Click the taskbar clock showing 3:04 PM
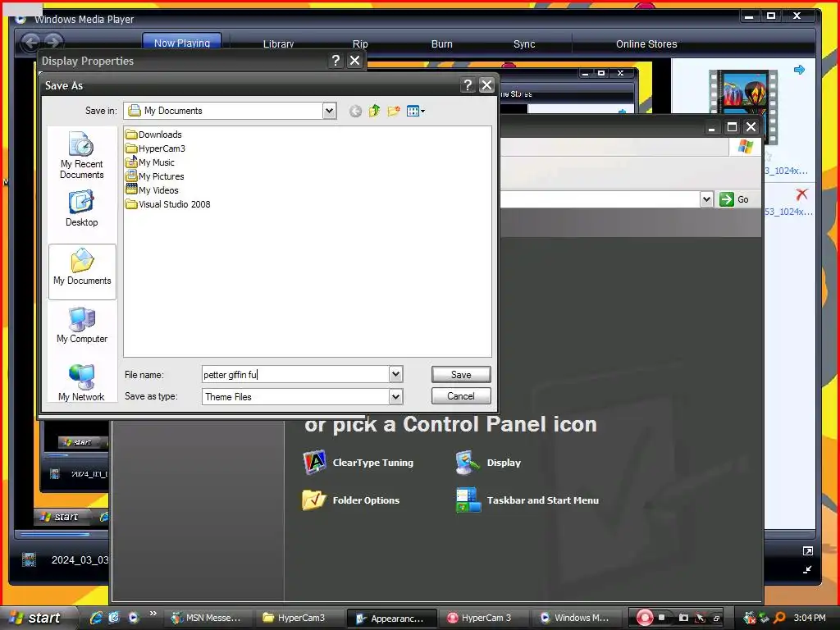Image resolution: width=840 pixels, height=630 pixels. tap(810, 618)
